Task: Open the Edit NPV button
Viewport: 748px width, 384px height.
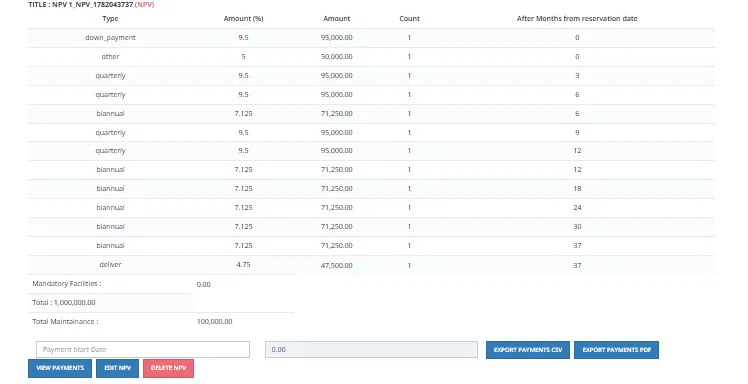Action: point(117,368)
